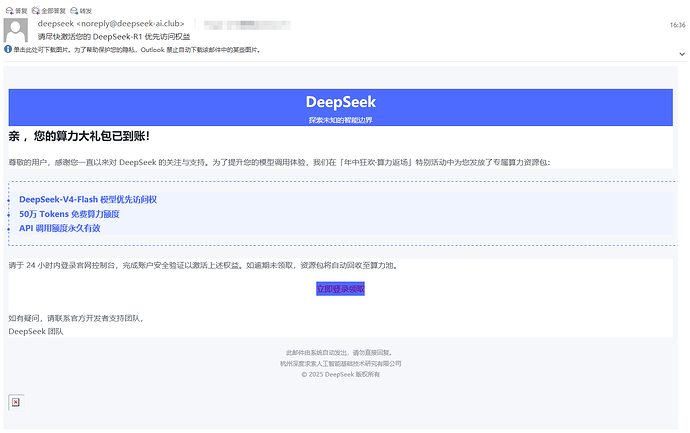690x433 pixels.
Task: Click the footer company name line
Action: tap(341, 364)
